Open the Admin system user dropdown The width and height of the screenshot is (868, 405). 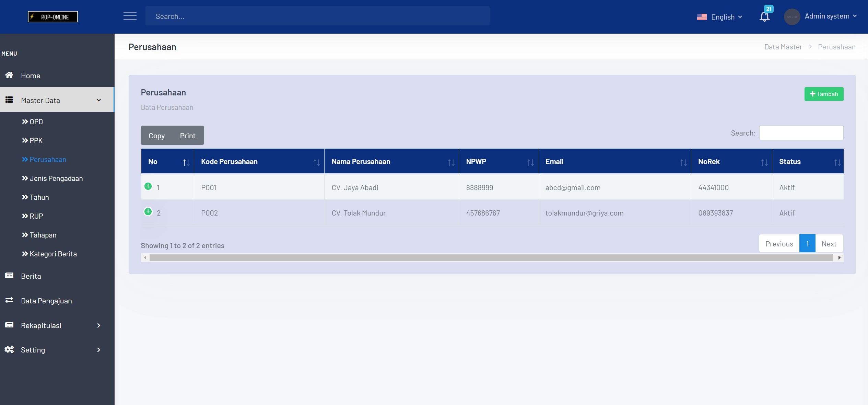[831, 16]
